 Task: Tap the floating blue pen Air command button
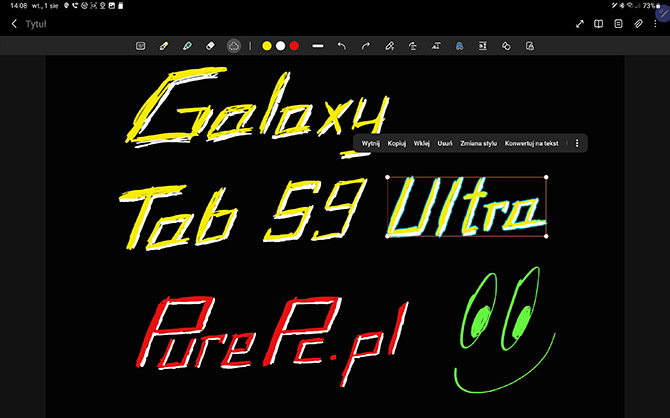[x=663, y=13]
